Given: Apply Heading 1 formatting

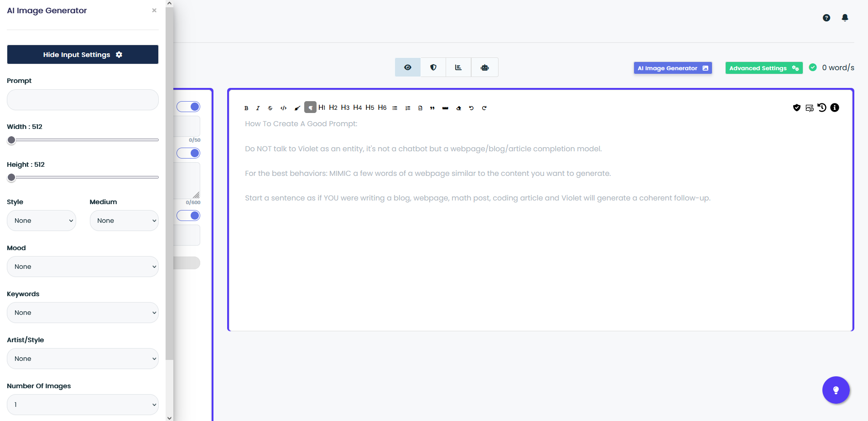Looking at the screenshot, I should (322, 107).
